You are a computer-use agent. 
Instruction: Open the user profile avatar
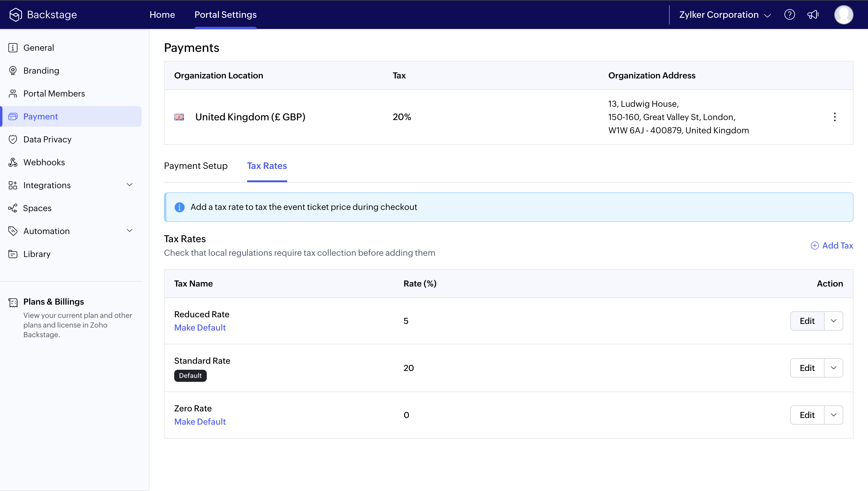[843, 14]
